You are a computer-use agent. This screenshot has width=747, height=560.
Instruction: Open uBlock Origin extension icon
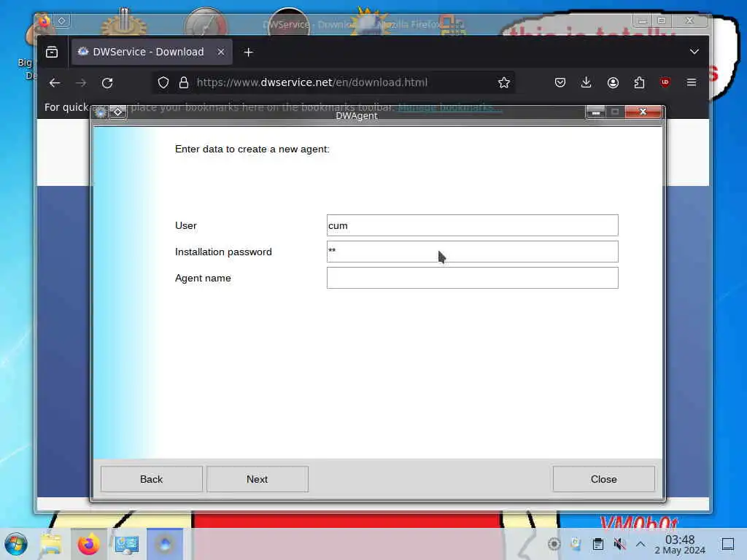point(665,82)
